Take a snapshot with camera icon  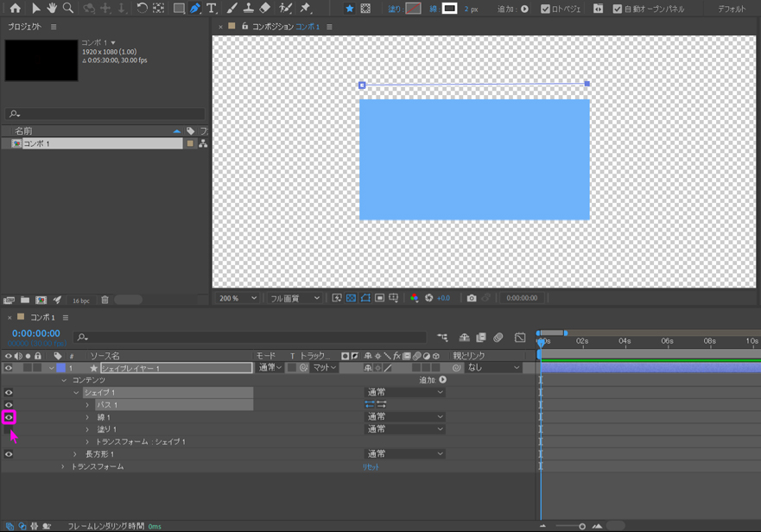tap(472, 298)
